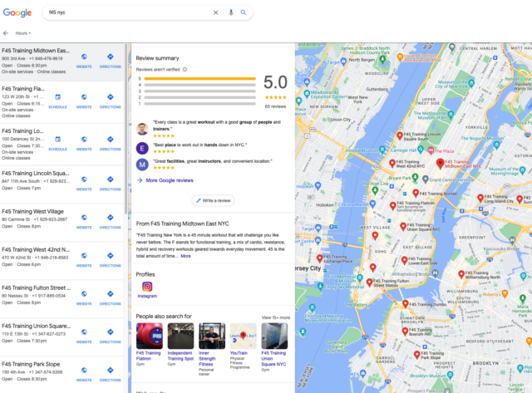Expand the business description with More
Screen dimensions: 532x393
click(185, 256)
